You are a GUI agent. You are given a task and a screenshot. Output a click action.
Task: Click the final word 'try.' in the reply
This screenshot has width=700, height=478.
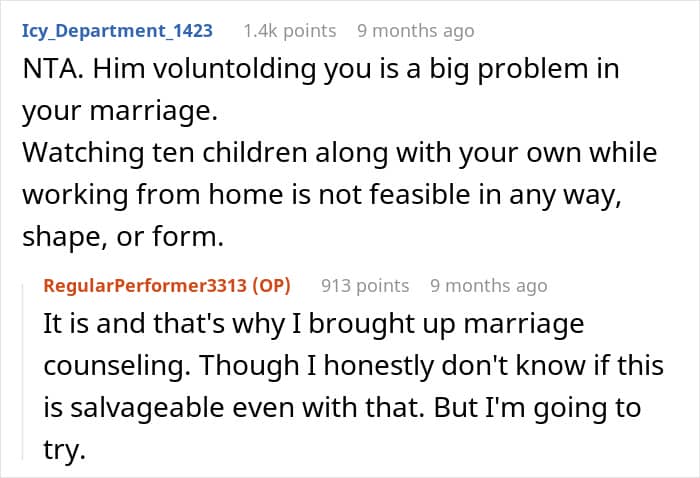coord(63,452)
